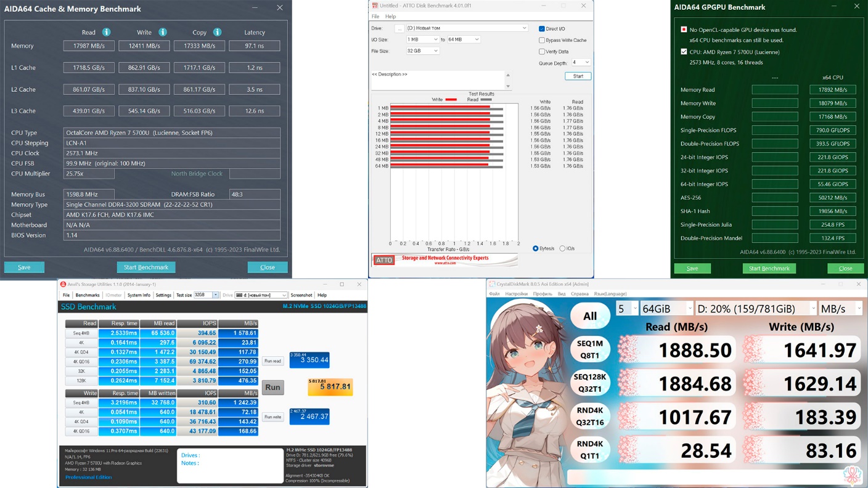
Task: Click the SEQ128K Q32T1 test button
Action: point(590,383)
